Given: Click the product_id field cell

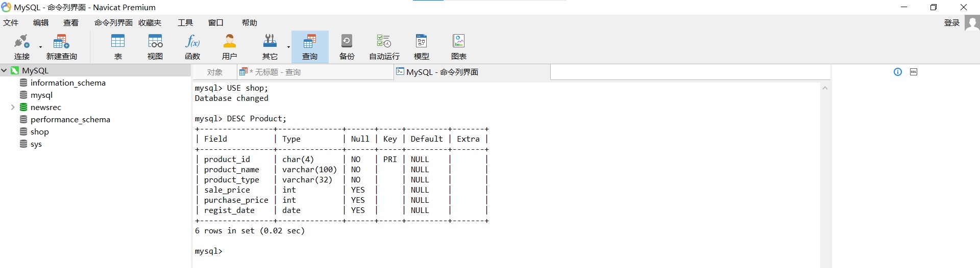Looking at the screenshot, I should pyautogui.click(x=227, y=159).
